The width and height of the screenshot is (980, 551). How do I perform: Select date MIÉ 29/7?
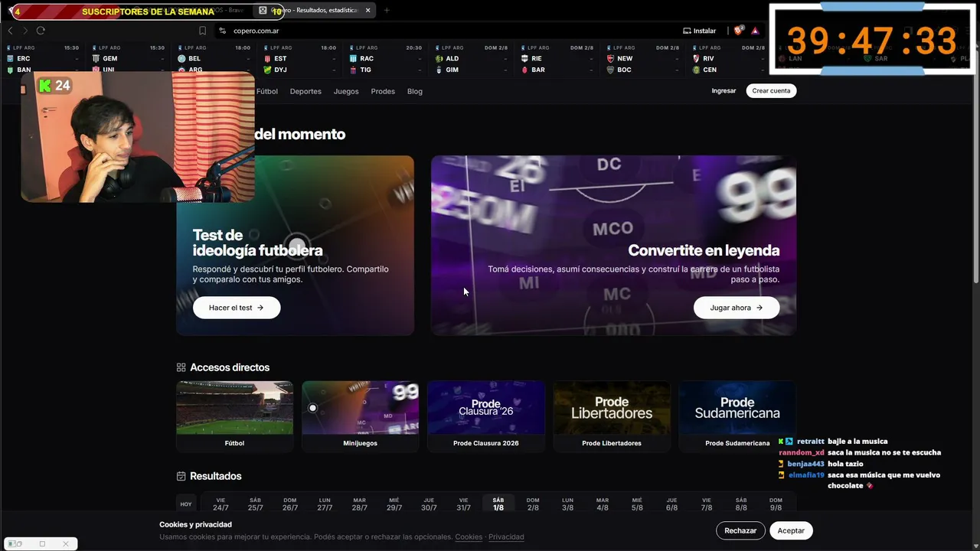[394, 504]
